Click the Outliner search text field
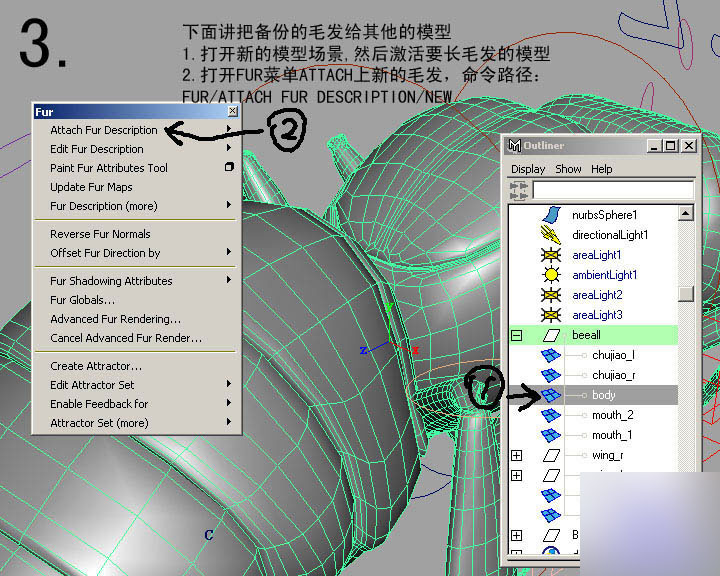Viewport: 720px width, 576px height. point(613,190)
